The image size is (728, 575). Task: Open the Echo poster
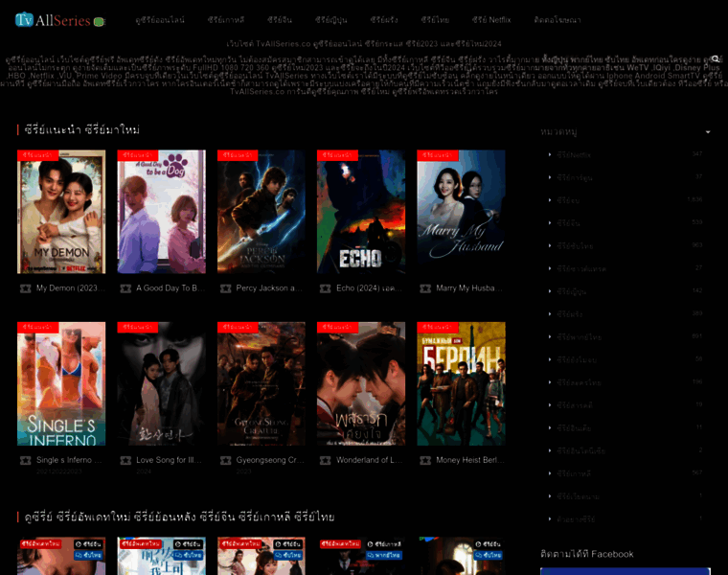coord(361,212)
